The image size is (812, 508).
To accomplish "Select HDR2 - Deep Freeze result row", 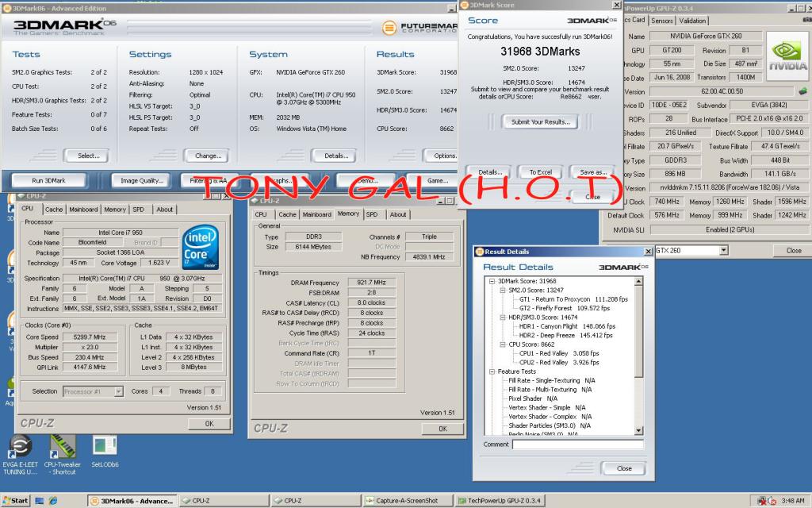I will click(x=565, y=336).
